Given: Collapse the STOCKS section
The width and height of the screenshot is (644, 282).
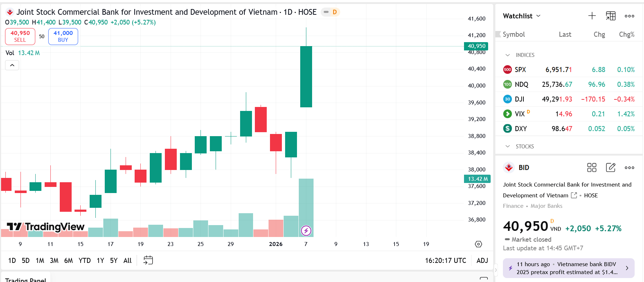Looking at the screenshot, I should 508,147.
